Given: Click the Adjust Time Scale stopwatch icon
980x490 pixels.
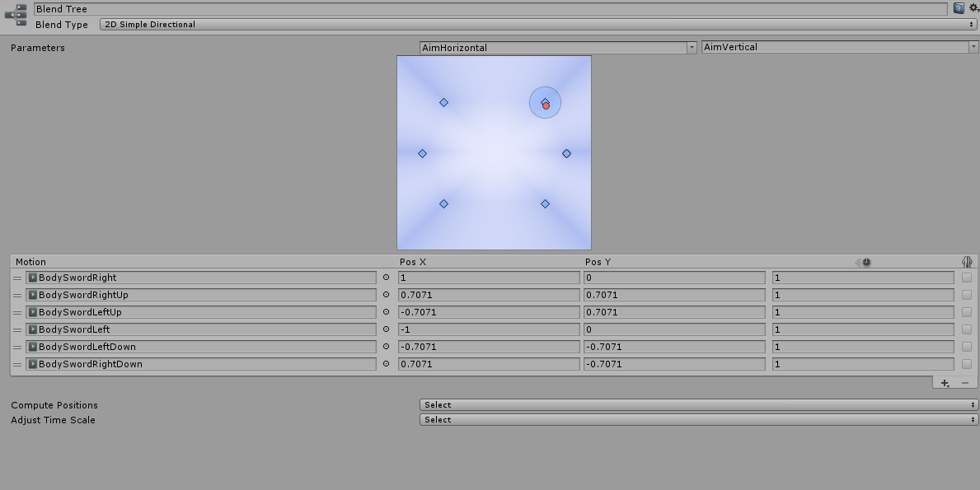Looking at the screenshot, I should pos(866,261).
